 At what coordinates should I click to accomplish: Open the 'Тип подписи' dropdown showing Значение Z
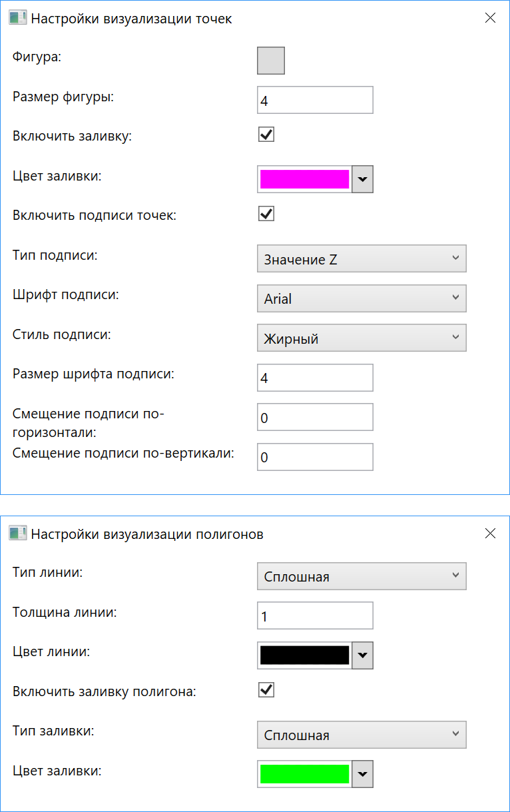362,258
